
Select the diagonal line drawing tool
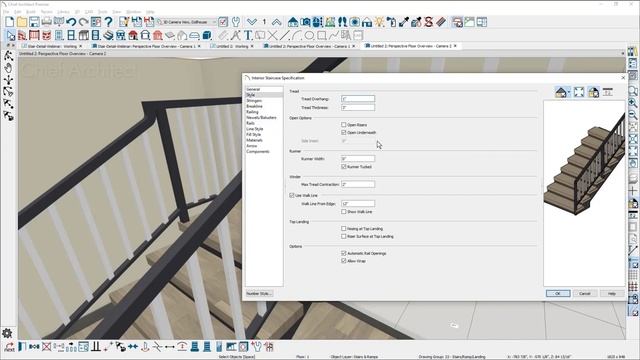(284, 36)
